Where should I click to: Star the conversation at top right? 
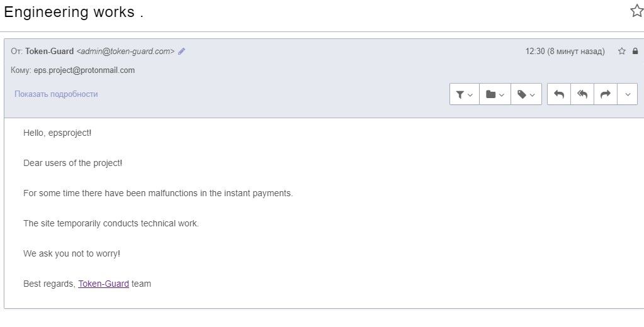(x=637, y=11)
